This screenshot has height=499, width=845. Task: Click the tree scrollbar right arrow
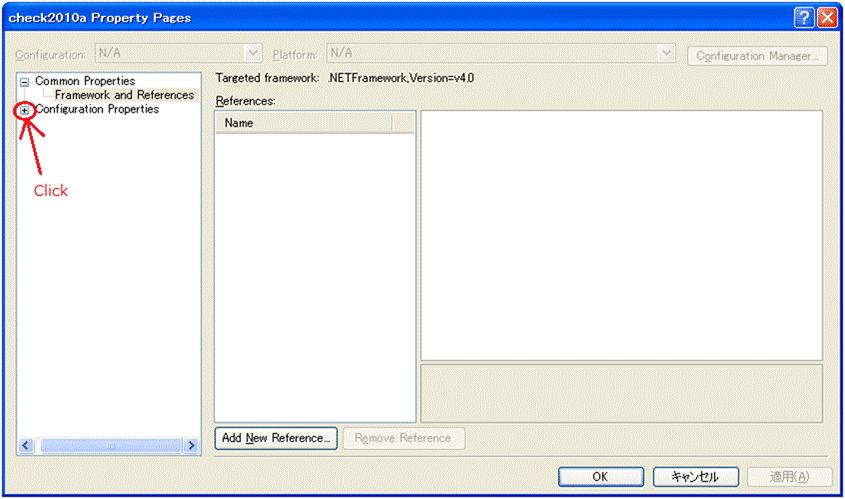[x=191, y=445]
